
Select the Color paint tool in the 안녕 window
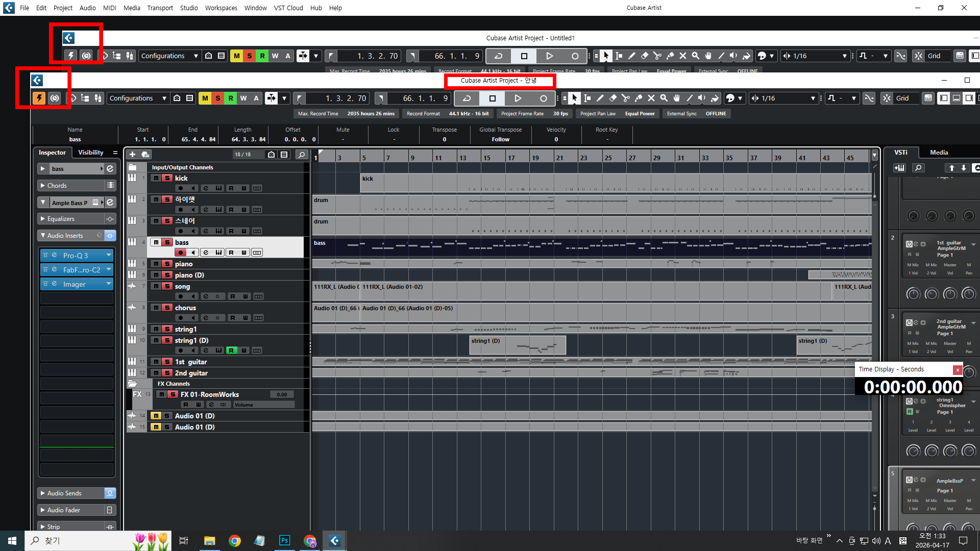click(x=715, y=98)
